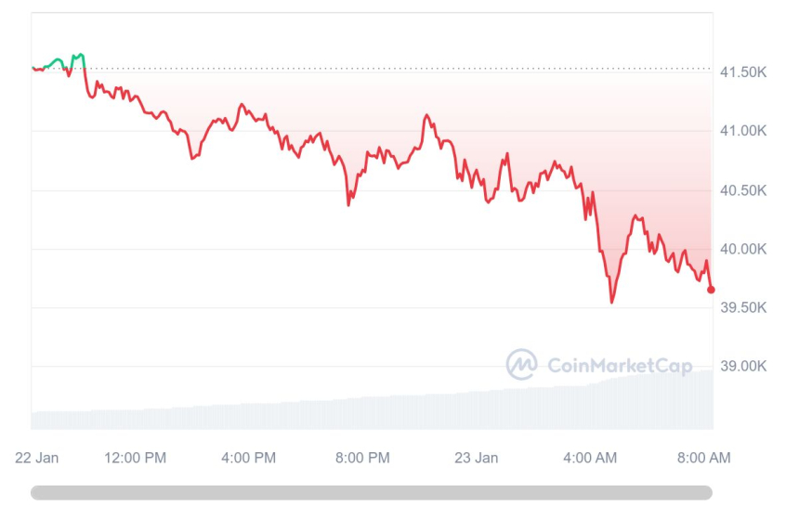Click the horizontal scrollbar below the chart

(372, 493)
